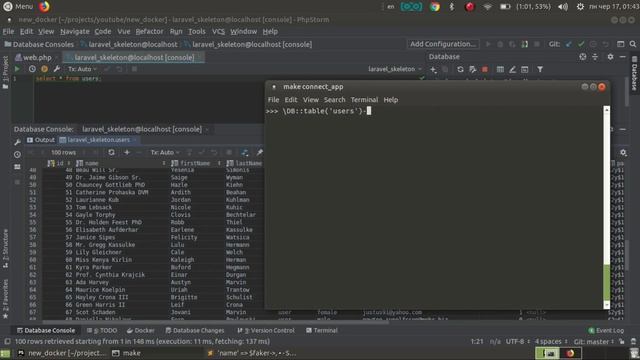Click cell 'Lily Gleichner'
The image size is (640, 360).
pos(98,252)
